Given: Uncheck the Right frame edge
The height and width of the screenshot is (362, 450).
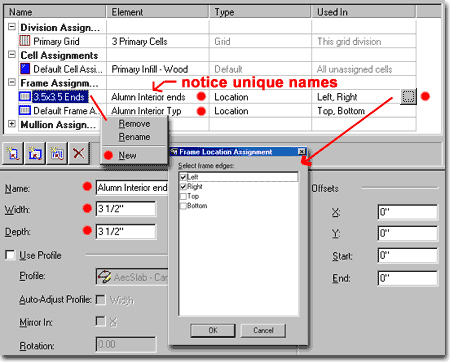Looking at the screenshot, I should [183, 187].
